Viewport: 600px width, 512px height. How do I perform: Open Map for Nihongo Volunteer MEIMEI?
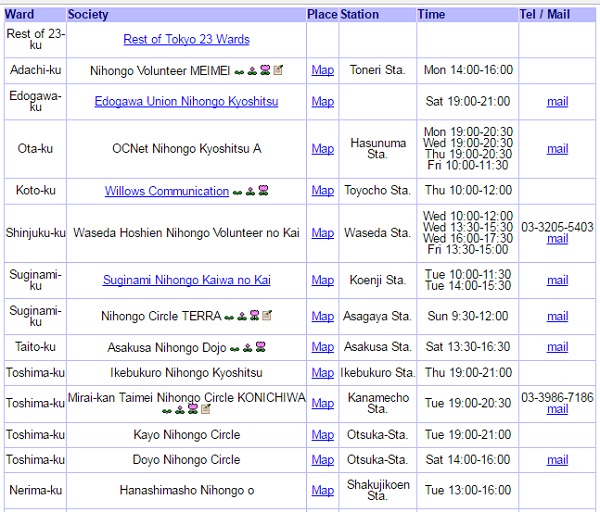(323, 70)
